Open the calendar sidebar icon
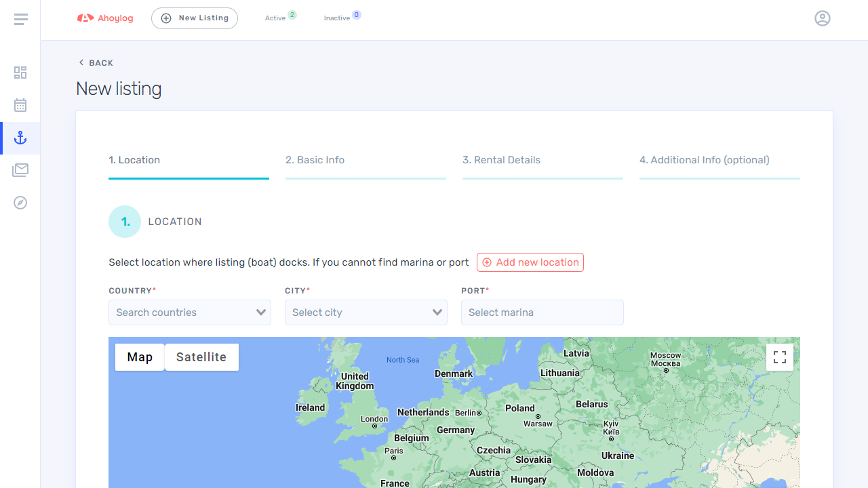 [x=20, y=105]
